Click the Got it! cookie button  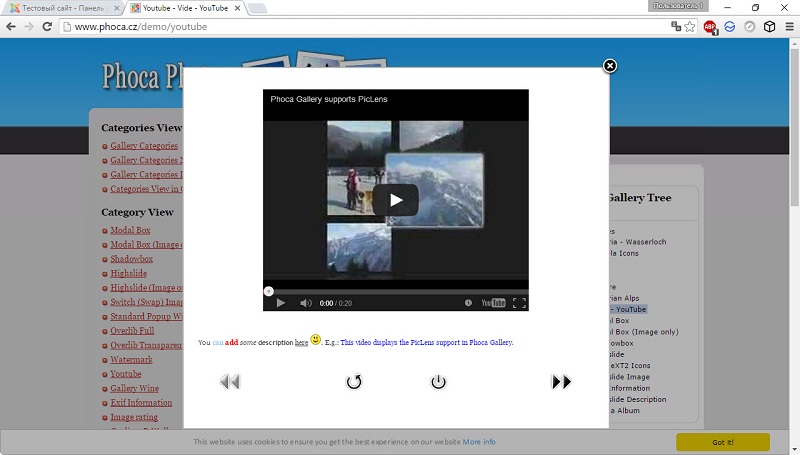coord(722,442)
